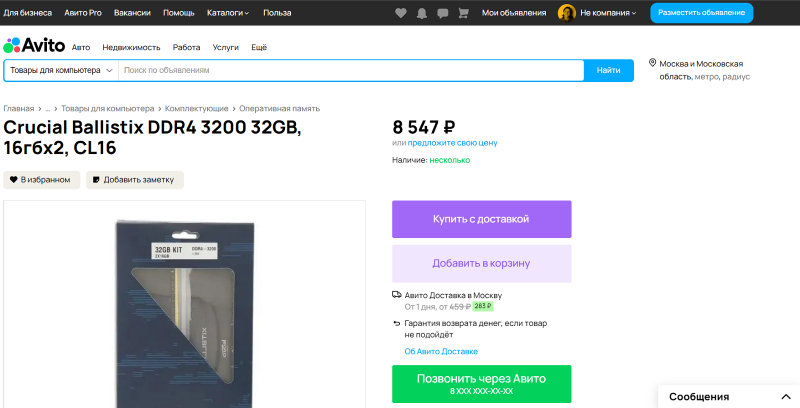
Task: Open messages chat bubble icon in top bar
Action: pyautogui.click(x=442, y=13)
